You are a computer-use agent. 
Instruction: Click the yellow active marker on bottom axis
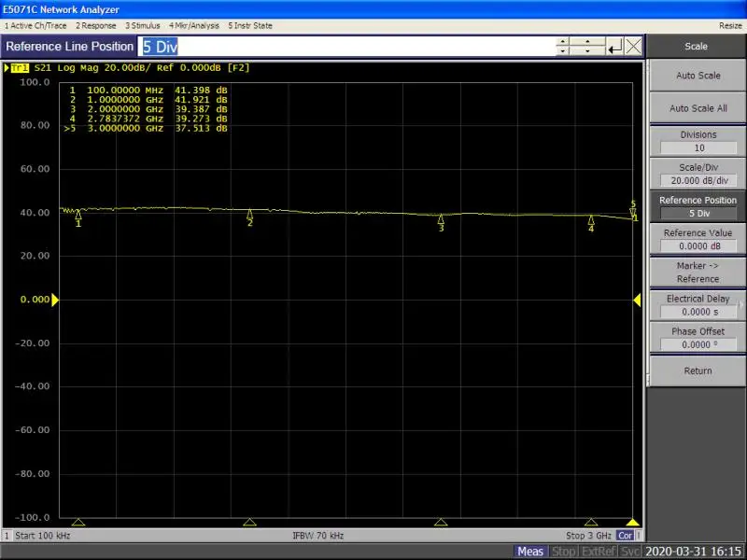633,523
